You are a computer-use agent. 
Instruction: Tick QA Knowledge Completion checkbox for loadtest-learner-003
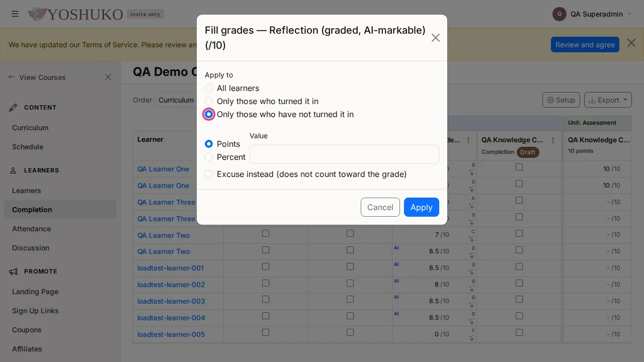point(519,300)
